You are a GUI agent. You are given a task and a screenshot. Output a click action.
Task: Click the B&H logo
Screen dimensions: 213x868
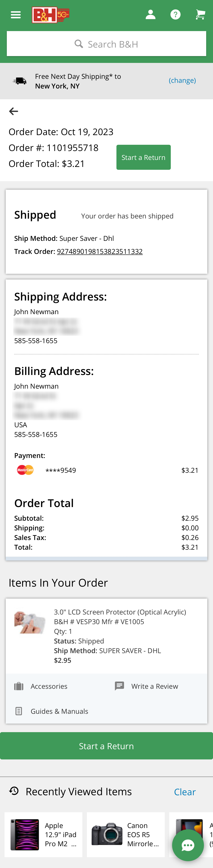(51, 14)
